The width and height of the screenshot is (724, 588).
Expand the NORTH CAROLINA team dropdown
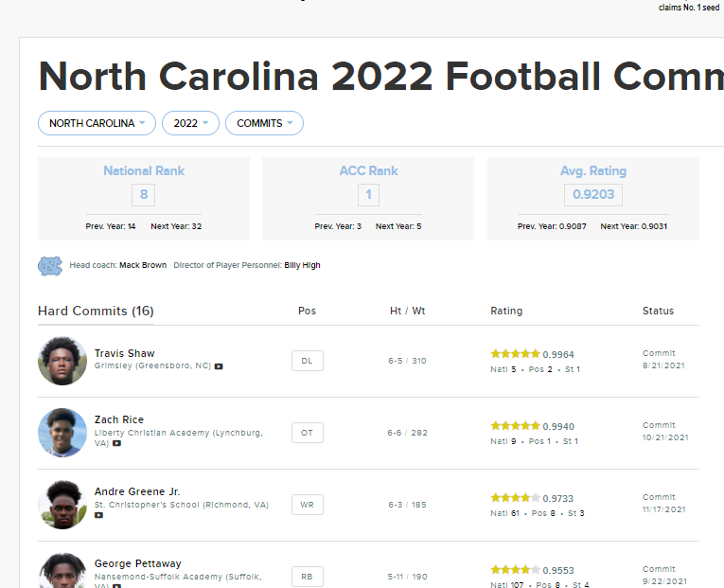pyautogui.click(x=97, y=123)
